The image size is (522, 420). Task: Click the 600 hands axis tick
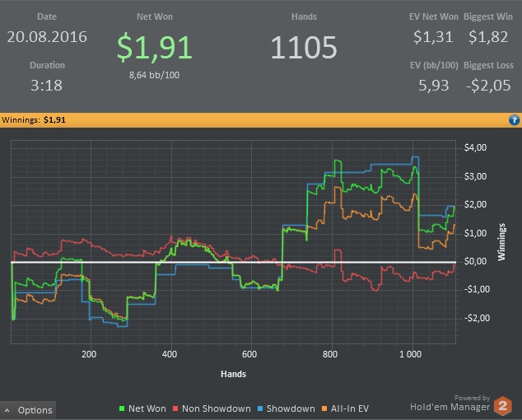pos(249,354)
